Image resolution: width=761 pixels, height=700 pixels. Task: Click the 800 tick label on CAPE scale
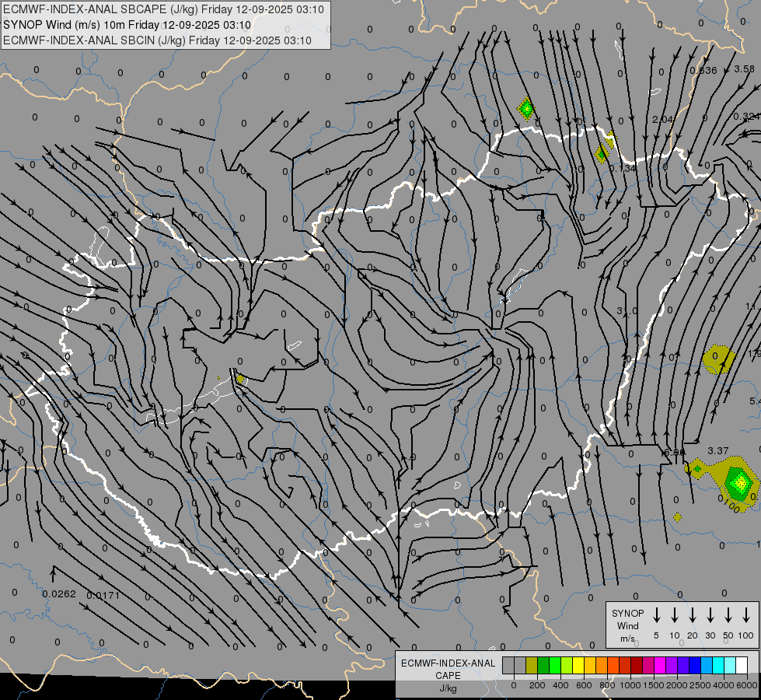[x=607, y=685]
